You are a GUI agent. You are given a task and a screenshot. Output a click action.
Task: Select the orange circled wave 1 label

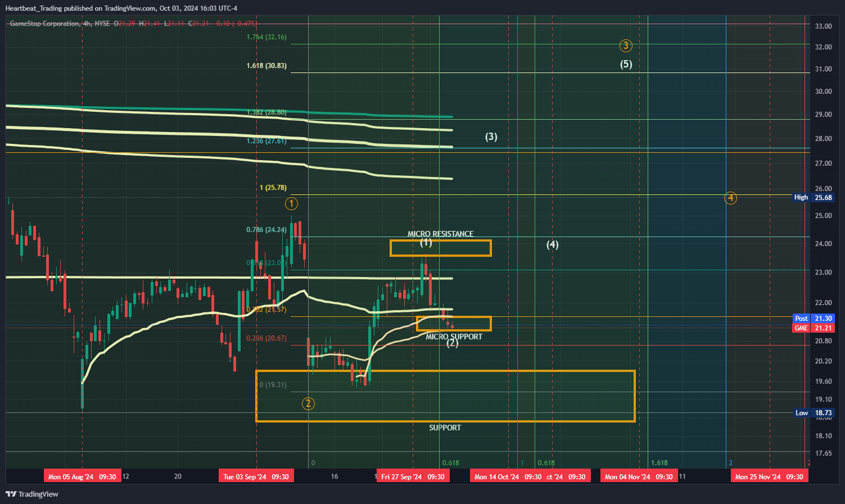[x=291, y=203]
